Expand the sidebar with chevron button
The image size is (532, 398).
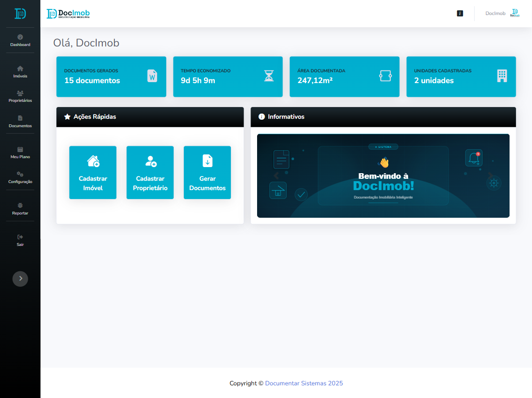tap(20, 279)
